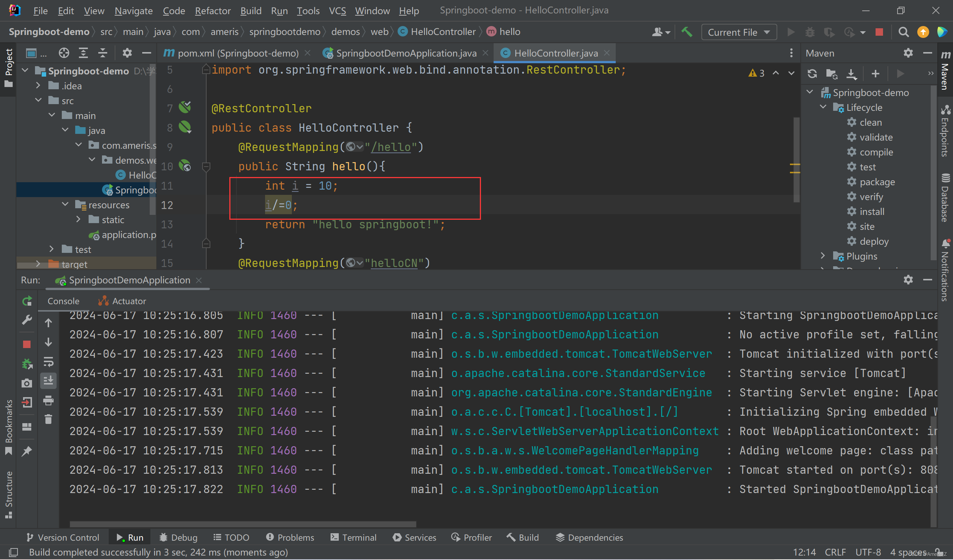Click the camera thread dump icon
Image resolution: width=953 pixels, height=560 pixels.
click(26, 383)
